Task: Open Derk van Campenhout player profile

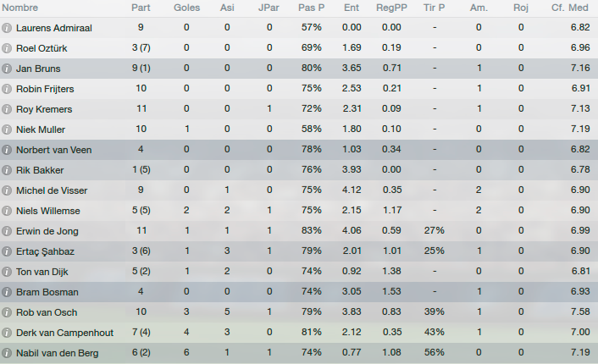Action: (65, 333)
